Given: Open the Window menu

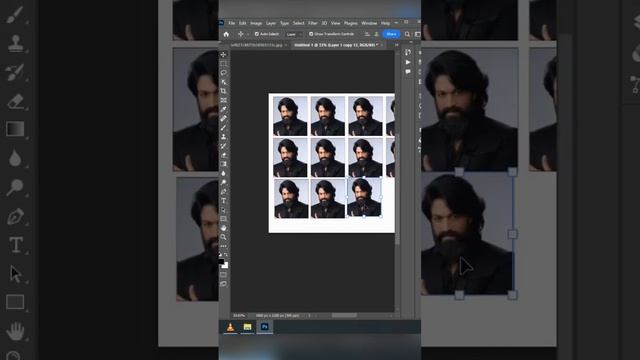Looking at the screenshot, I should pos(369,23).
